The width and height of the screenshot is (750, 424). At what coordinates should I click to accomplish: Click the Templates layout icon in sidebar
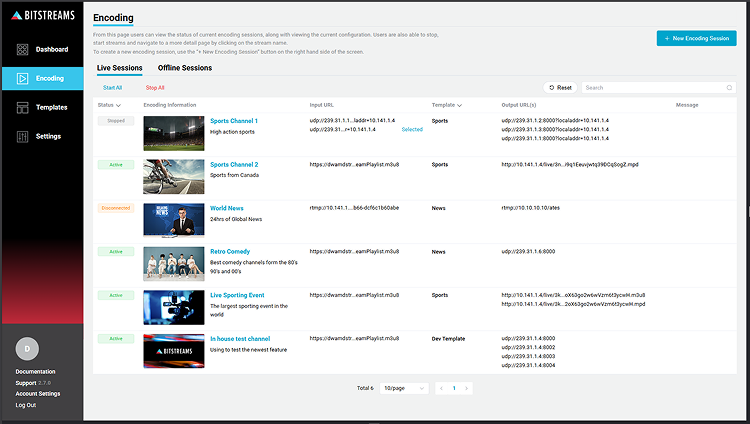[23, 107]
